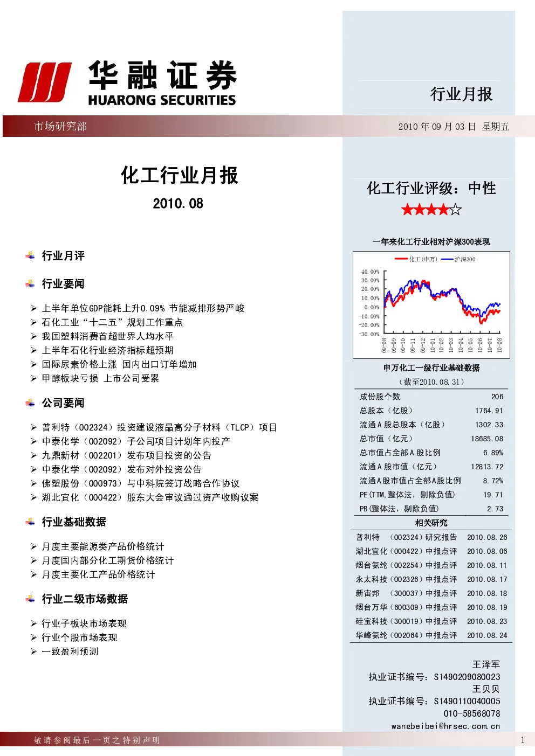This screenshot has width=535, height=756.
Task: Click the four-star rating graphic
Action: pos(431,210)
